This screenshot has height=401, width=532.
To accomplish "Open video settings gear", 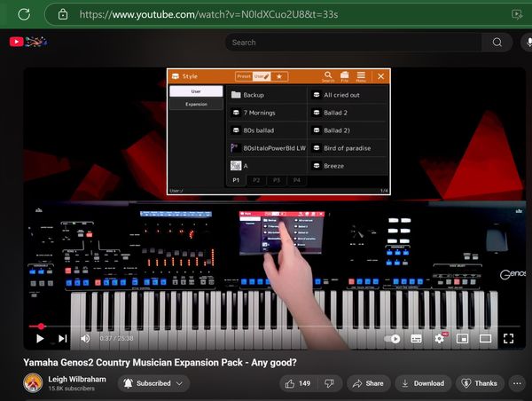I will [440, 338].
